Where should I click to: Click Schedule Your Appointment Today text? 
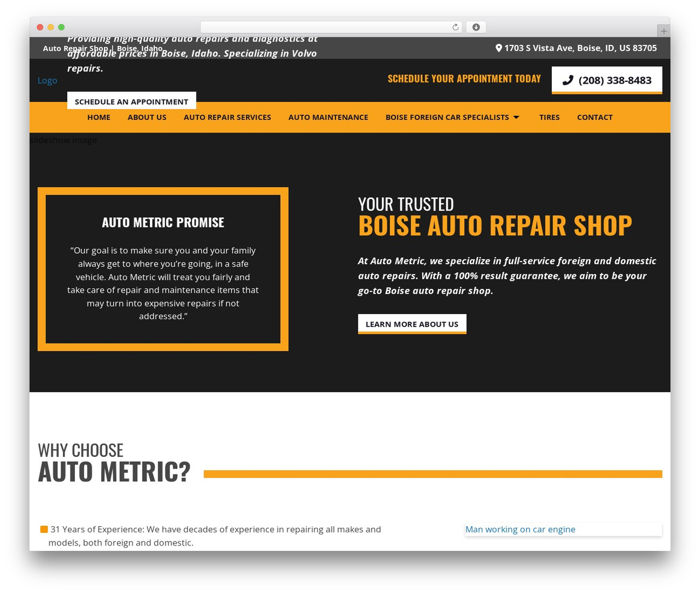[x=464, y=79]
